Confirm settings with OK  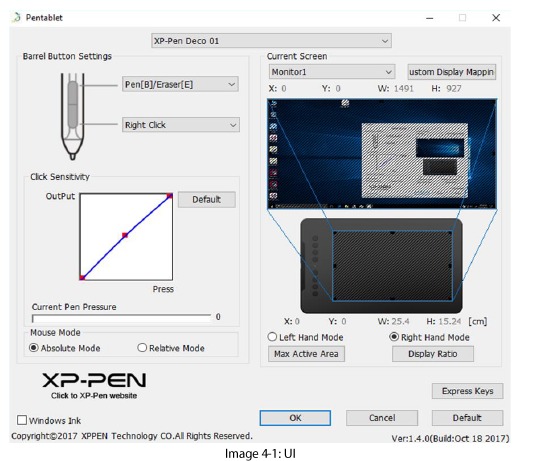(x=295, y=418)
